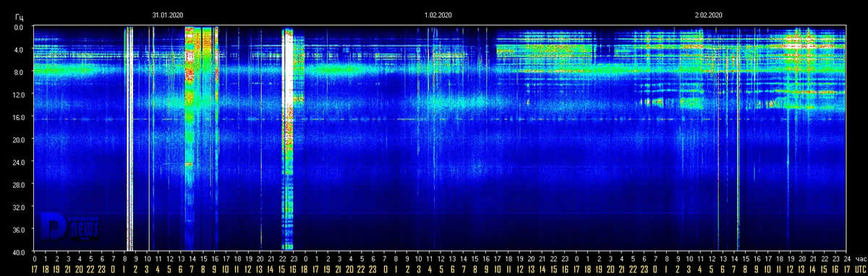
Task: Click the 0.0 frequency axis label
Action: tap(19, 27)
